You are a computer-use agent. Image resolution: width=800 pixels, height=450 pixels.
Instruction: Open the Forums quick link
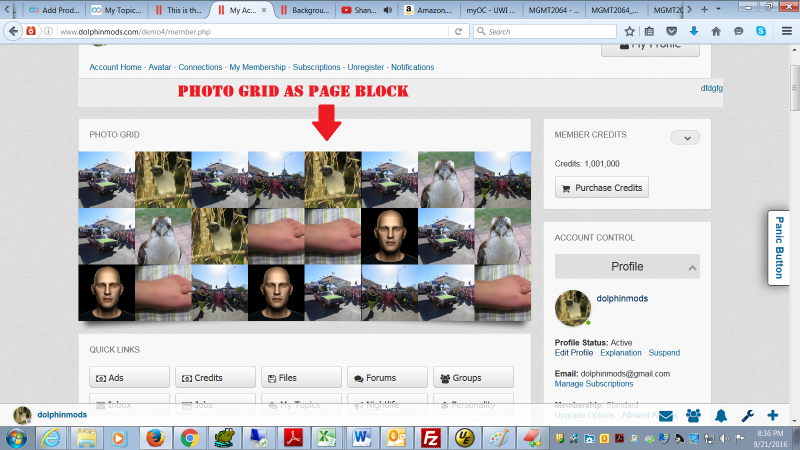coord(387,378)
